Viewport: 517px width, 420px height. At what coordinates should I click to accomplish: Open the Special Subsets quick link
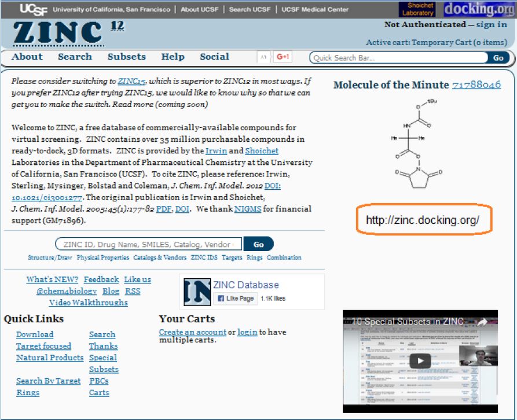104,364
